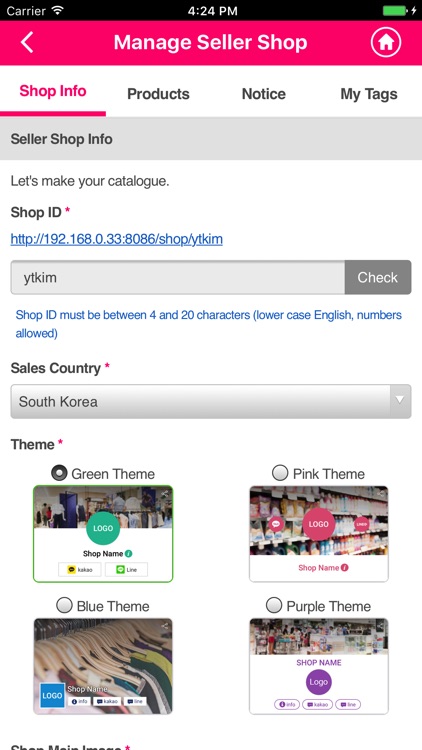Select the Green Theme radio button
This screenshot has height=750, width=422.
[x=60, y=473]
